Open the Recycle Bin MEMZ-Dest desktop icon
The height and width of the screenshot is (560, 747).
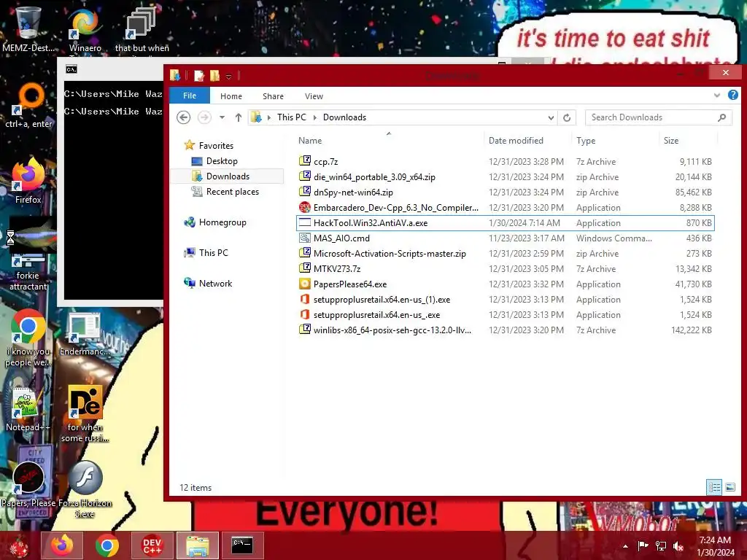pyautogui.click(x=28, y=28)
